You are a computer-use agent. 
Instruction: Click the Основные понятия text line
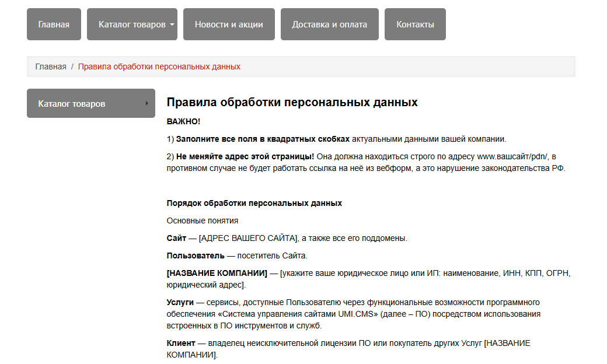(203, 220)
